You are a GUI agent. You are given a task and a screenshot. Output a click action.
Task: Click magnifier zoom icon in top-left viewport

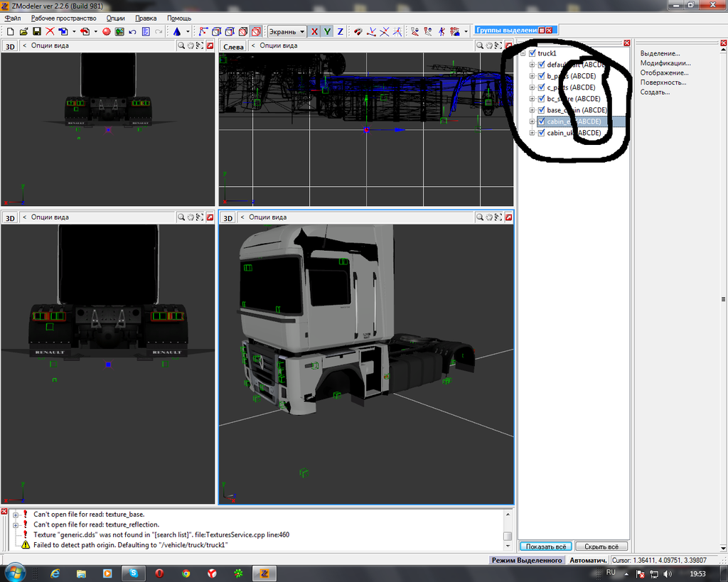point(182,45)
